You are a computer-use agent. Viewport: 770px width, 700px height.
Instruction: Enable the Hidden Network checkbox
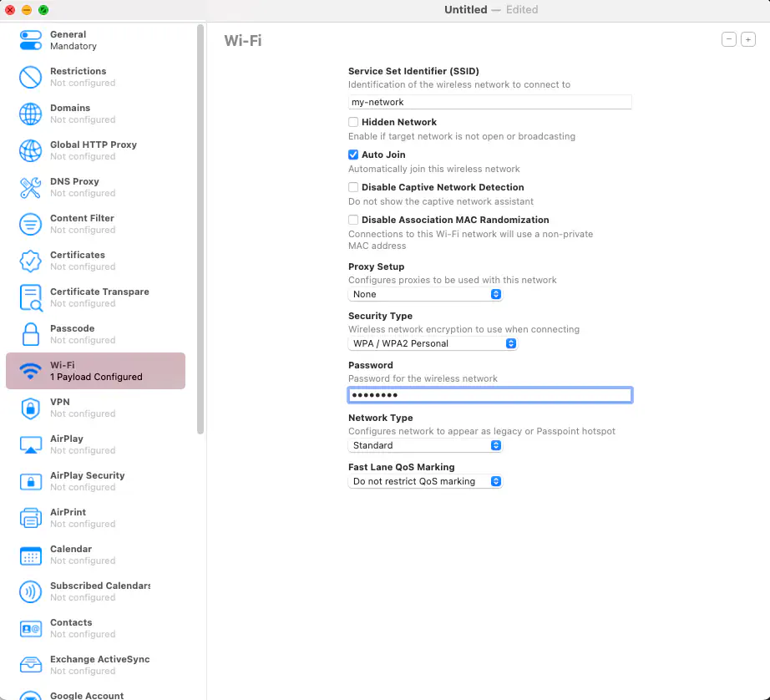[353, 122]
